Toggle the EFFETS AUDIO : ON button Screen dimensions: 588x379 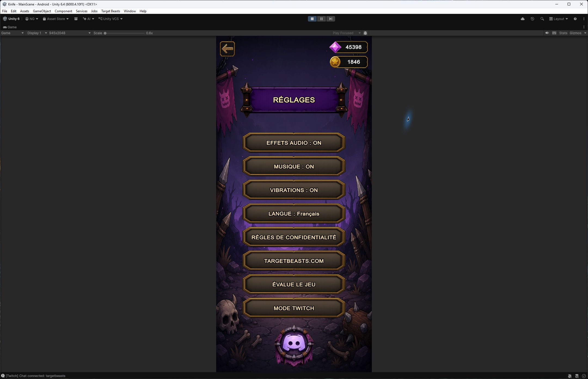point(294,143)
